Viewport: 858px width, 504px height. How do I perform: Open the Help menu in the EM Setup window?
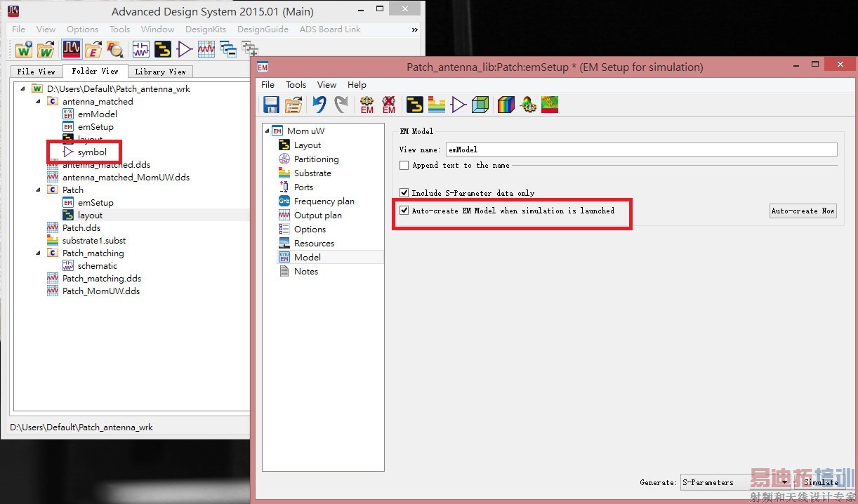[x=357, y=85]
